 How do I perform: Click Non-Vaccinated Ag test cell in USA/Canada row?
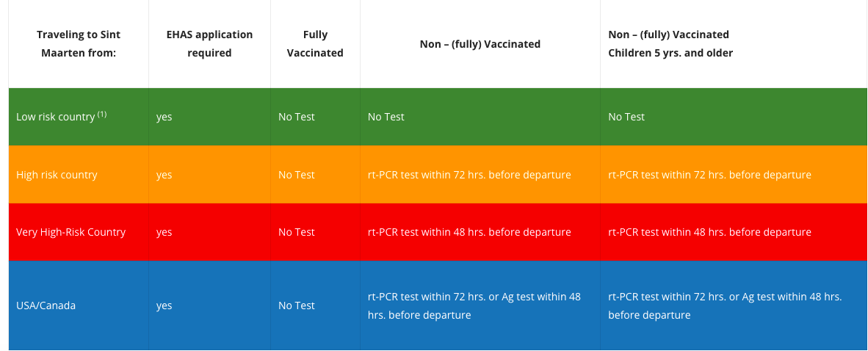pos(474,305)
